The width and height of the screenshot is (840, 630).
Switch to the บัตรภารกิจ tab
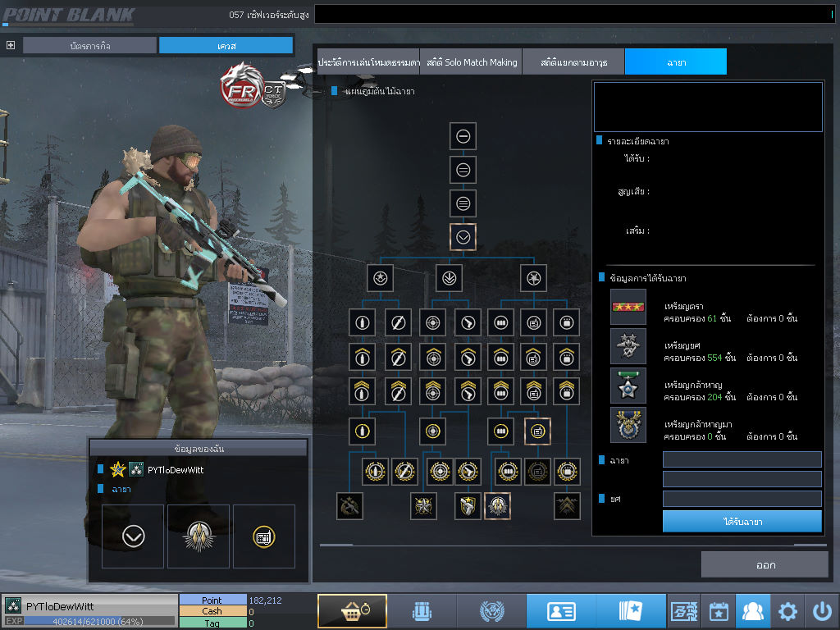pyautogui.click(x=90, y=46)
